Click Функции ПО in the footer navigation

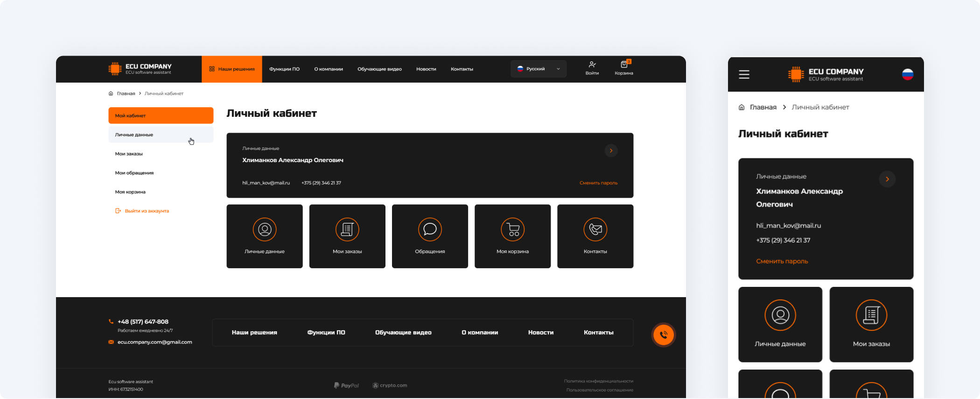click(x=326, y=333)
